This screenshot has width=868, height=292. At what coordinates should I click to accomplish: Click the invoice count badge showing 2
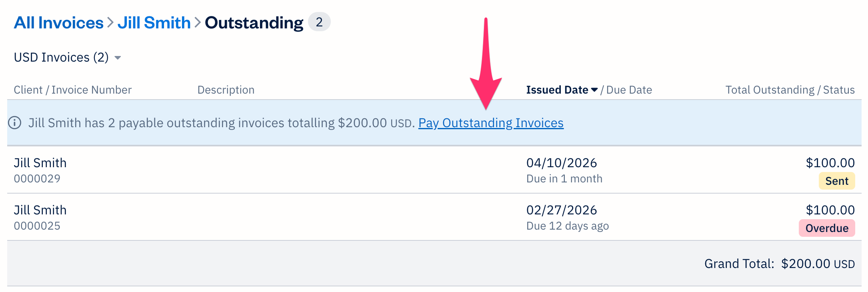(x=319, y=23)
